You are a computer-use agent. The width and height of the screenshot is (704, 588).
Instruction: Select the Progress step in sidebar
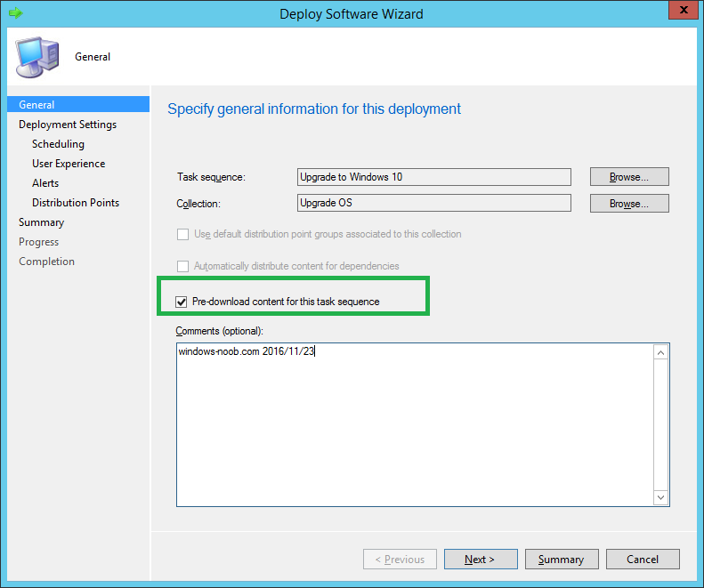point(38,242)
